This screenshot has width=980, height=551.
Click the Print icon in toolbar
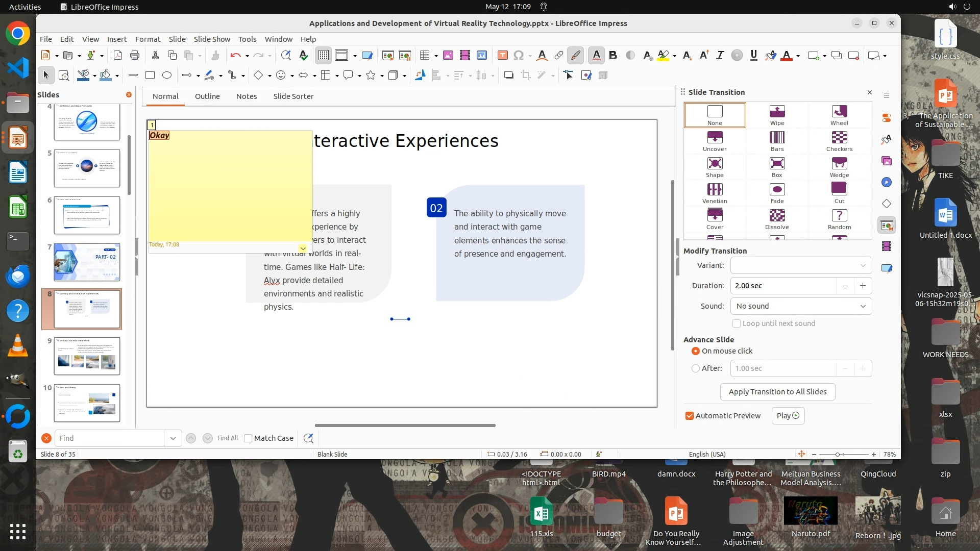135,56
